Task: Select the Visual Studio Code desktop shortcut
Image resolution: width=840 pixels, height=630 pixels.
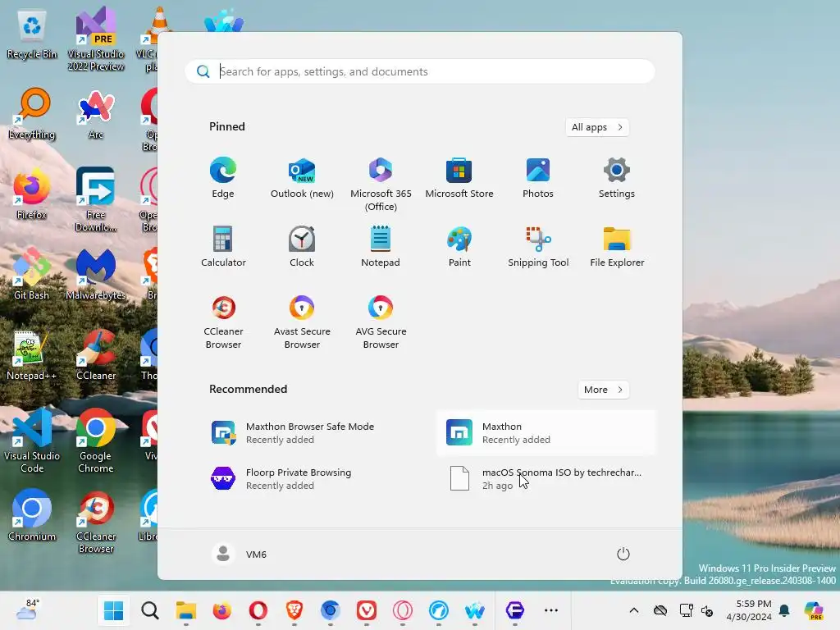Action: [x=32, y=441]
